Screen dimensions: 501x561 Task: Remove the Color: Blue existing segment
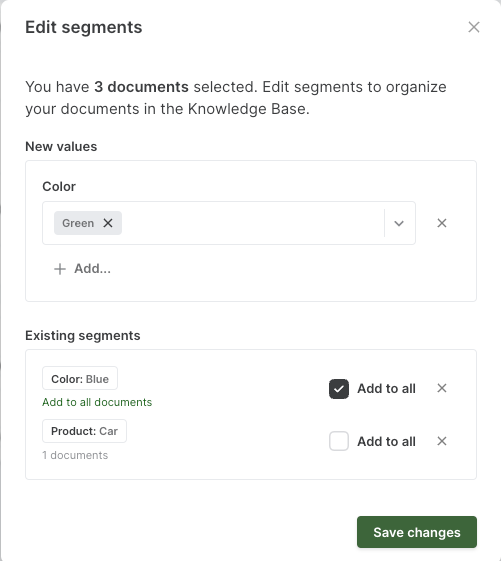(442, 388)
